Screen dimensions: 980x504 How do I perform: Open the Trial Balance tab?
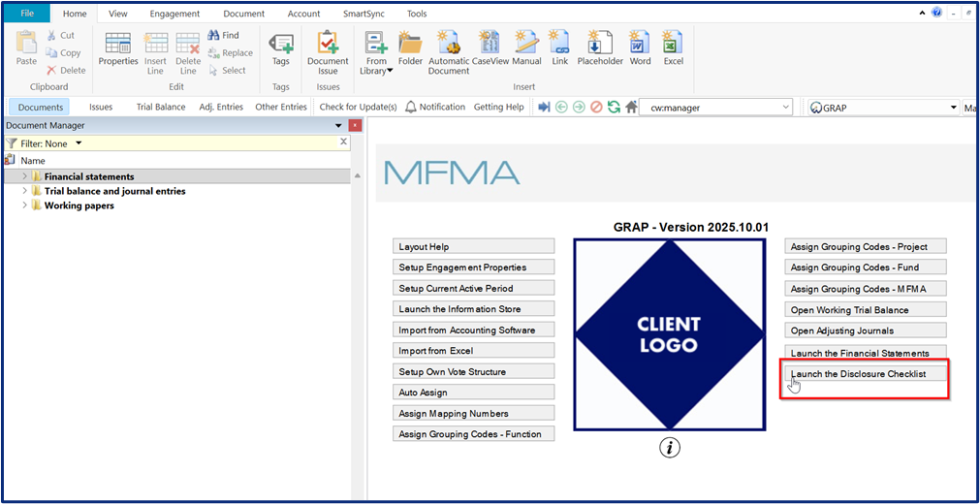[161, 108]
